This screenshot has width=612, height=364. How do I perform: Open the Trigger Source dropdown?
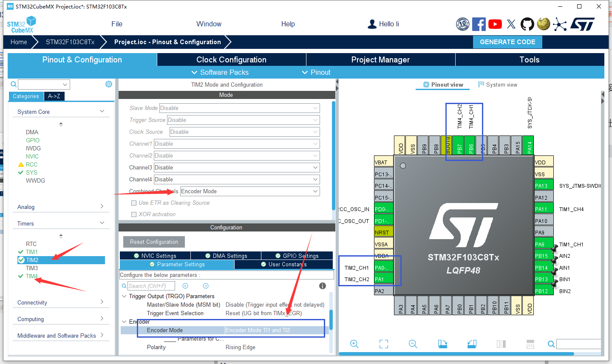pos(244,120)
